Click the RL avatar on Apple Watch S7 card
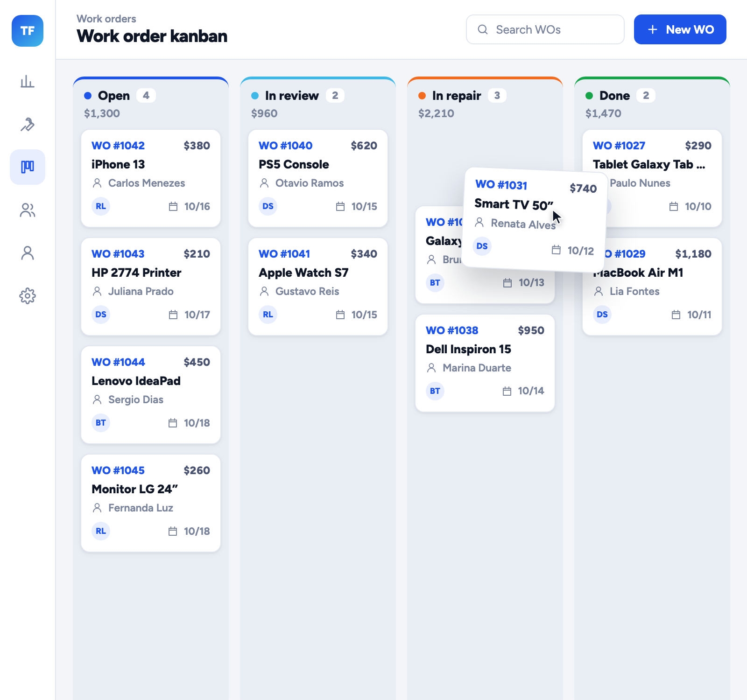 [268, 315]
